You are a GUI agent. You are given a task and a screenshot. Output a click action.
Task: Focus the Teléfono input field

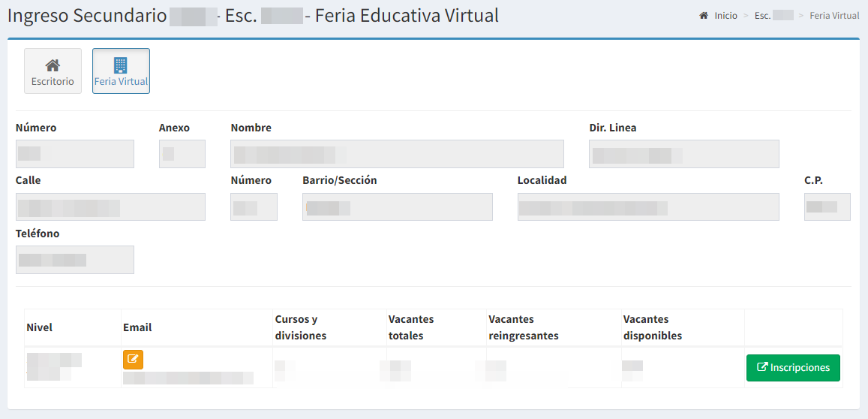[75, 260]
